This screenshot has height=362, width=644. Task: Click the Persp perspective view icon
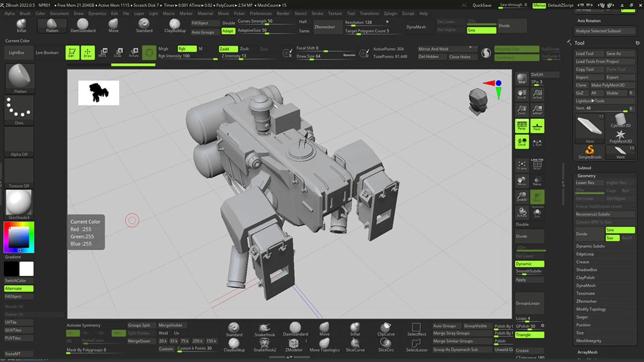pyautogui.click(x=522, y=125)
